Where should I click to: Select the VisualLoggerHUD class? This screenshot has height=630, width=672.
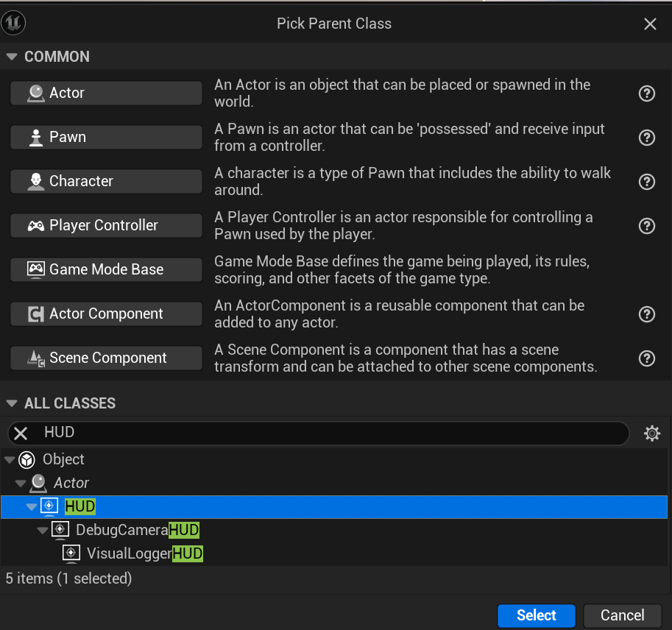pos(334,553)
